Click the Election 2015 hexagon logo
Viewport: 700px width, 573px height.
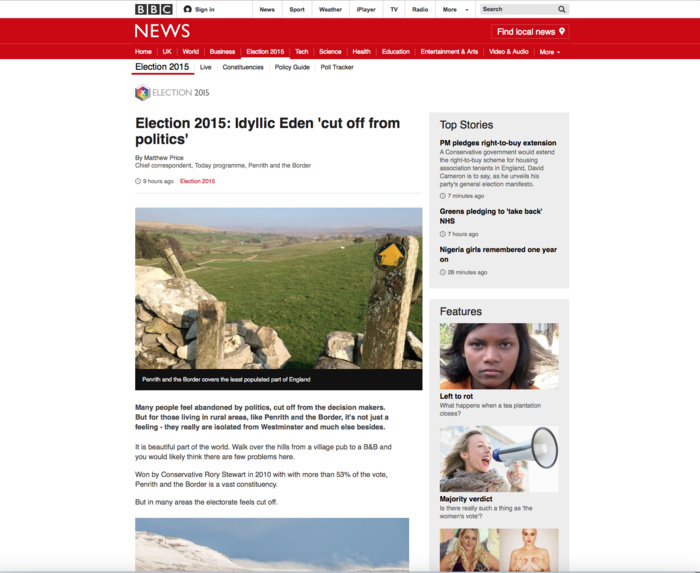pos(142,93)
